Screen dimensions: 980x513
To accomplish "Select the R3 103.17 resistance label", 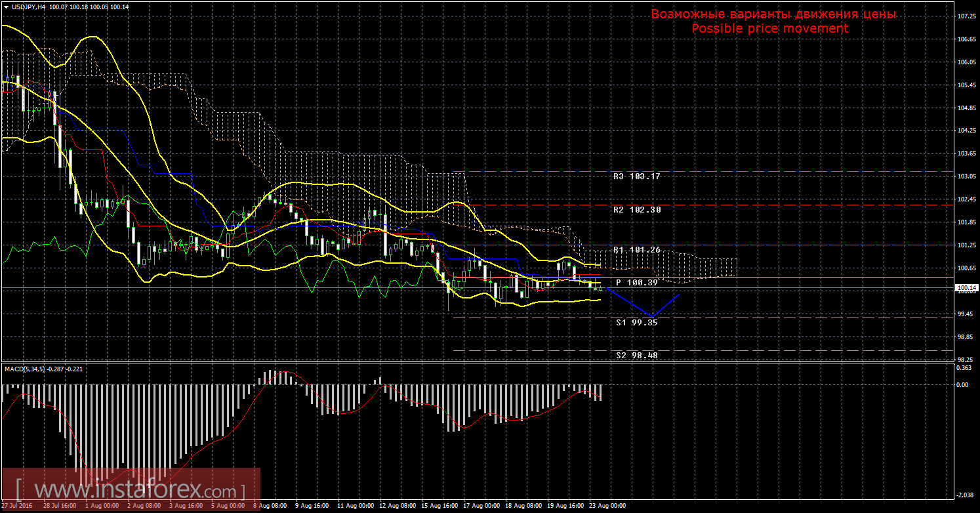I will 636,176.
